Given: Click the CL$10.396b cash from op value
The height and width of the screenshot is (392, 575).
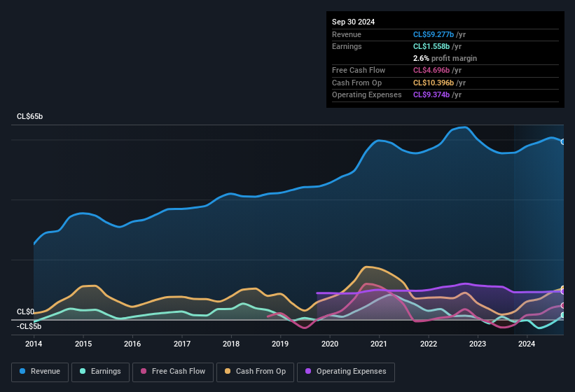Looking at the screenshot, I should click(434, 83).
